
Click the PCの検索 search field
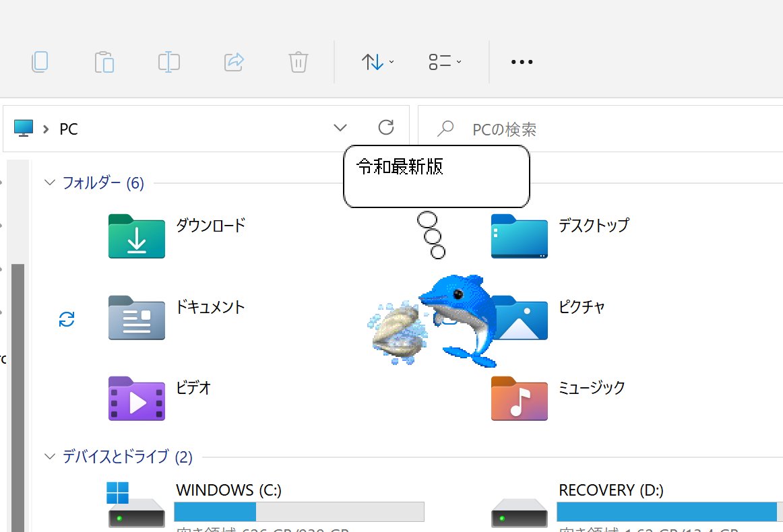[600, 129]
